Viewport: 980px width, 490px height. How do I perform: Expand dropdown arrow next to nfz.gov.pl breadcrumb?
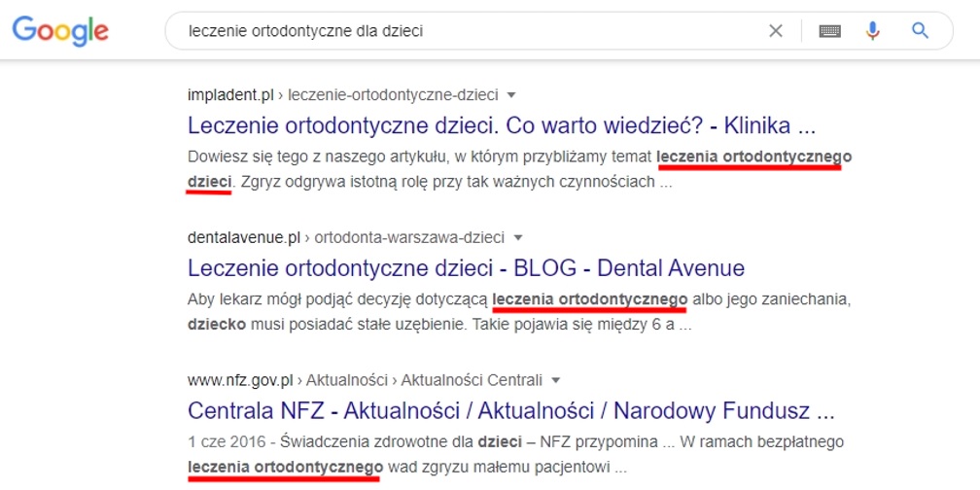pos(555,379)
